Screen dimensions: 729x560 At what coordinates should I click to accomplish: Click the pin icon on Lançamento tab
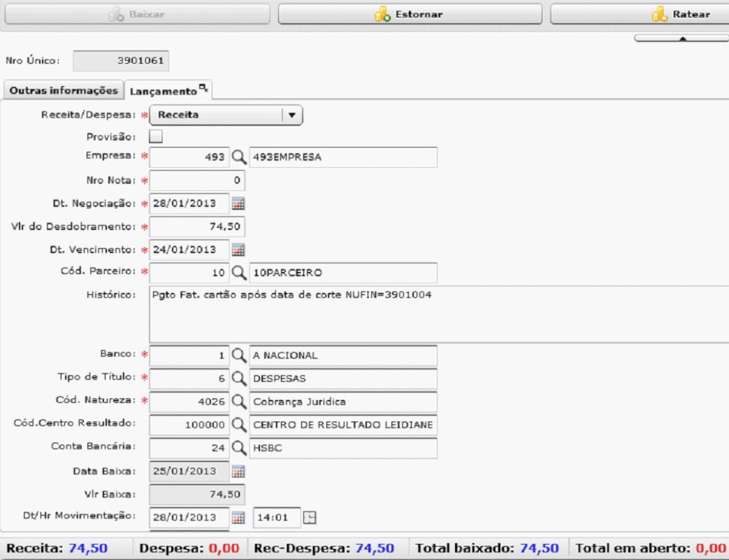click(203, 87)
